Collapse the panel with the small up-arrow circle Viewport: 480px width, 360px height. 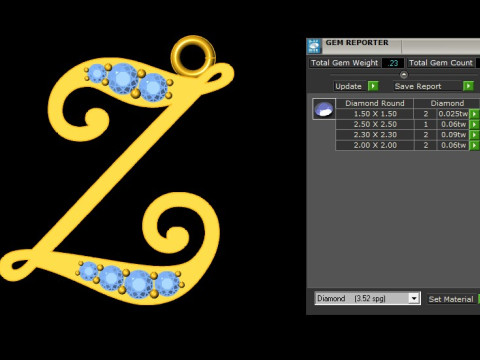tap(404, 75)
